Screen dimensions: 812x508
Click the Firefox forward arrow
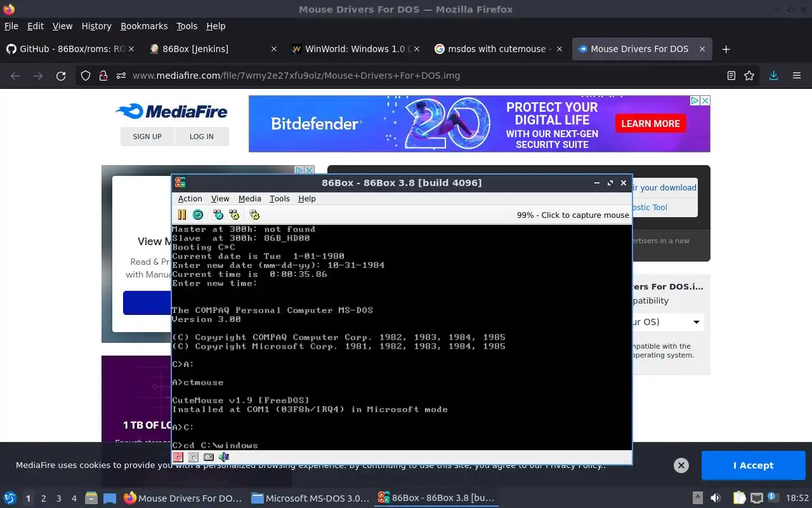tap(38, 76)
